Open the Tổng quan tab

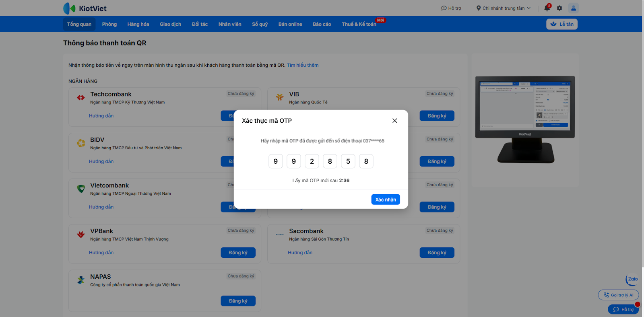coord(79,24)
